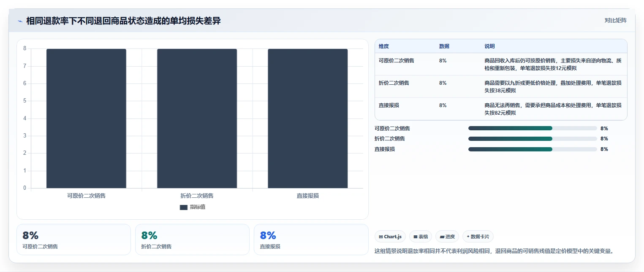Screen dimensions: 644x272
Task: Click the panel title 相同退款率下不同退回商品状态
Action: [123, 21]
